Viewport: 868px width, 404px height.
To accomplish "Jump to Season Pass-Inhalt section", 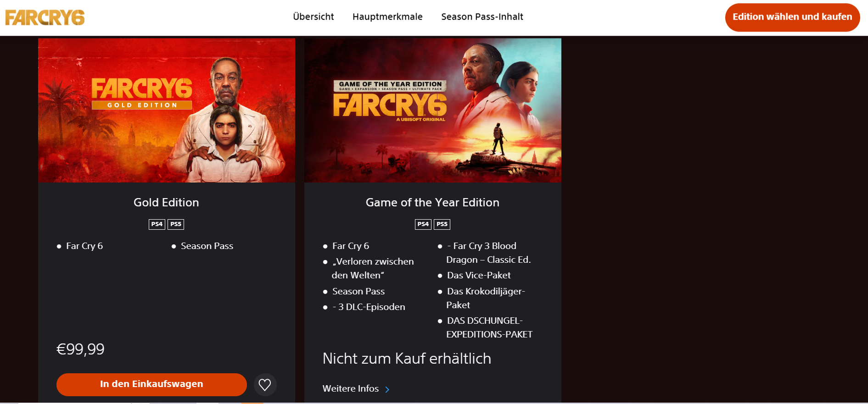I will pos(482,17).
